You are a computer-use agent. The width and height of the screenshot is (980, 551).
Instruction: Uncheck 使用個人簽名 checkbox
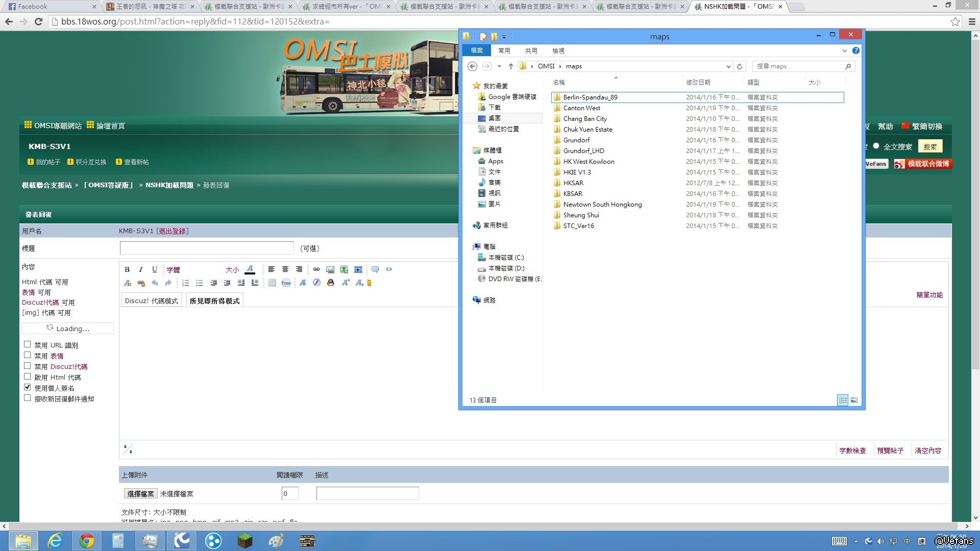tap(28, 387)
